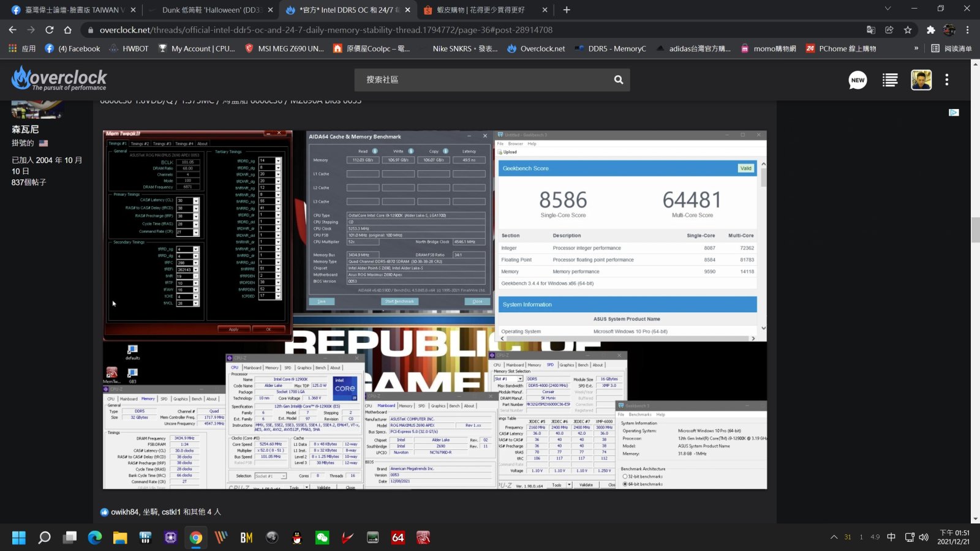Open the browser home page icon

point(68,29)
